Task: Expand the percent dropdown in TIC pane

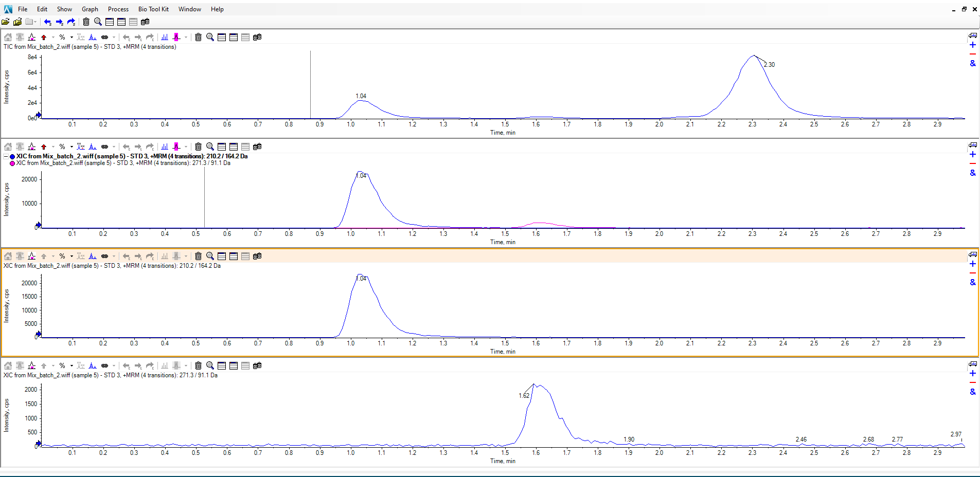Action: coord(72,37)
